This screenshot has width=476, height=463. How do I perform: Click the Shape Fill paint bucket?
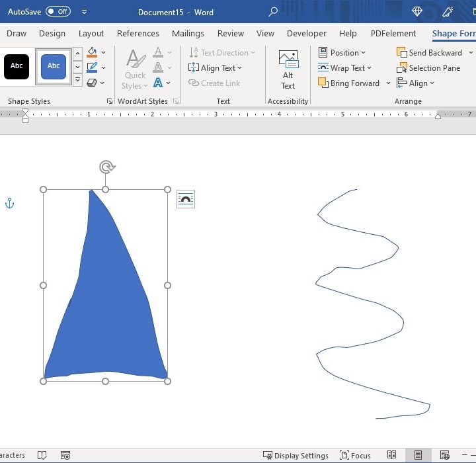92,52
